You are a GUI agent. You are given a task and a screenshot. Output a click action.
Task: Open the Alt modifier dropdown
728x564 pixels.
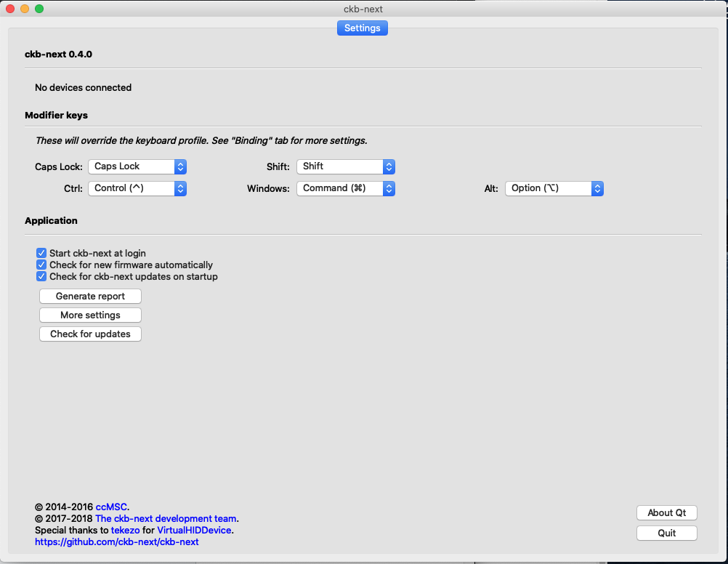pyautogui.click(x=554, y=188)
